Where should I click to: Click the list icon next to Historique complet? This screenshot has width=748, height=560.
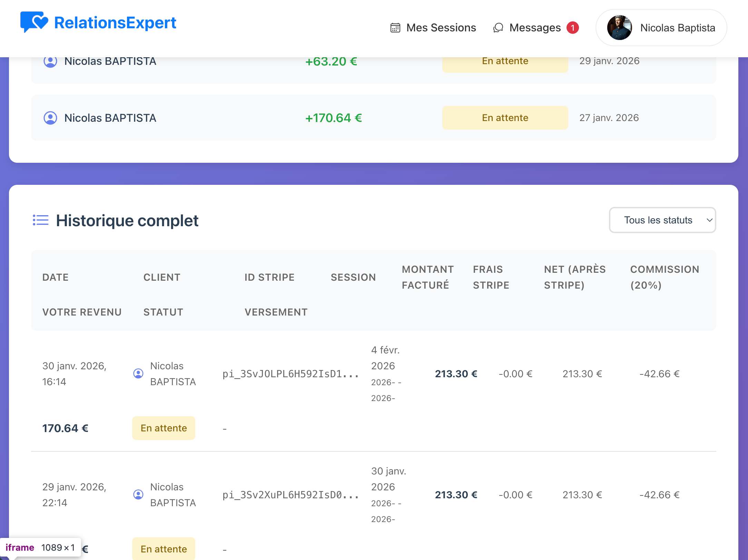pyautogui.click(x=40, y=220)
